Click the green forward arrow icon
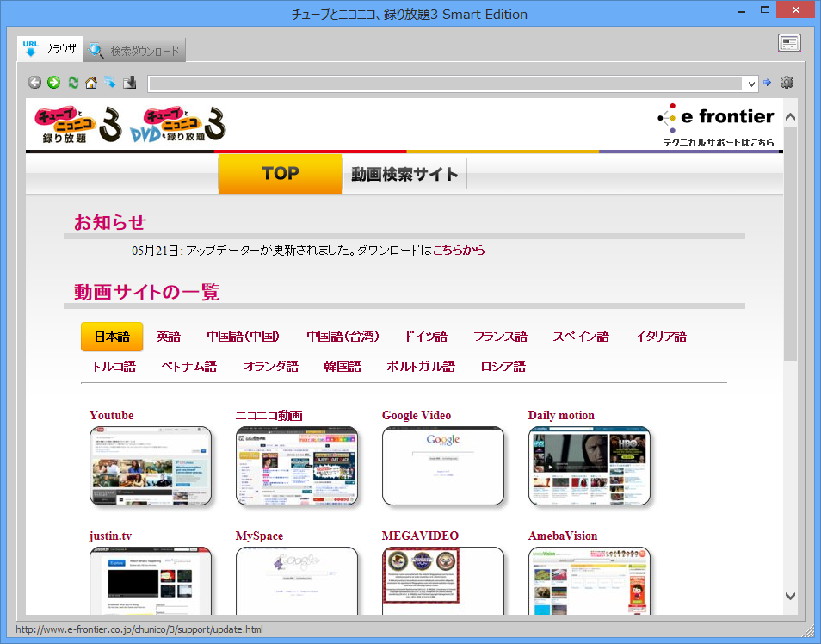821x644 pixels. (x=53, y=83)
